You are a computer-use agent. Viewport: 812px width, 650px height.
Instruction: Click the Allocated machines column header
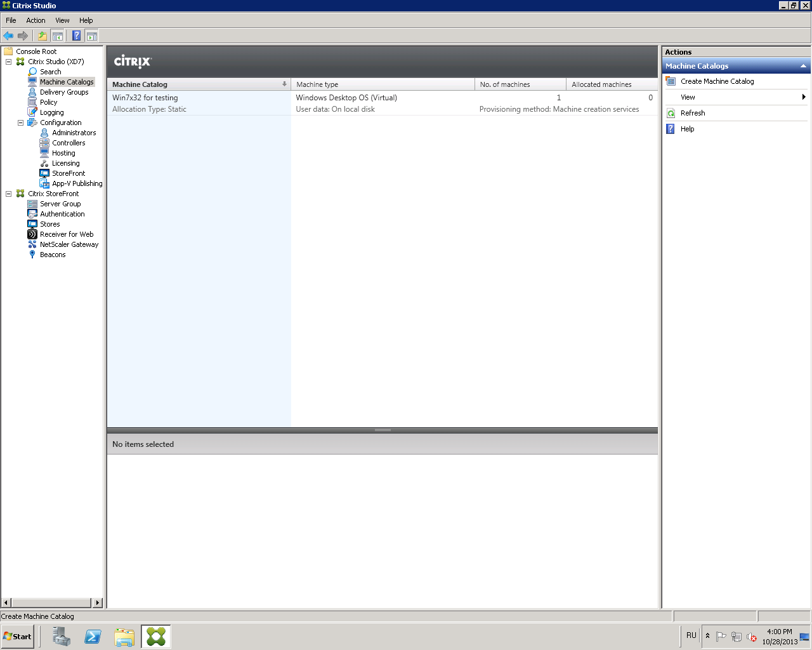click(x=612, y=84)
